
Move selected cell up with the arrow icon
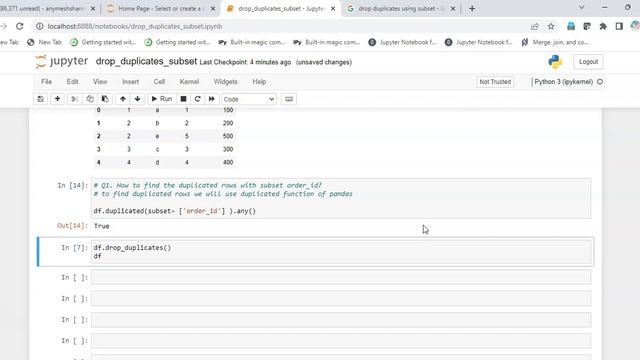coord(122,99)
